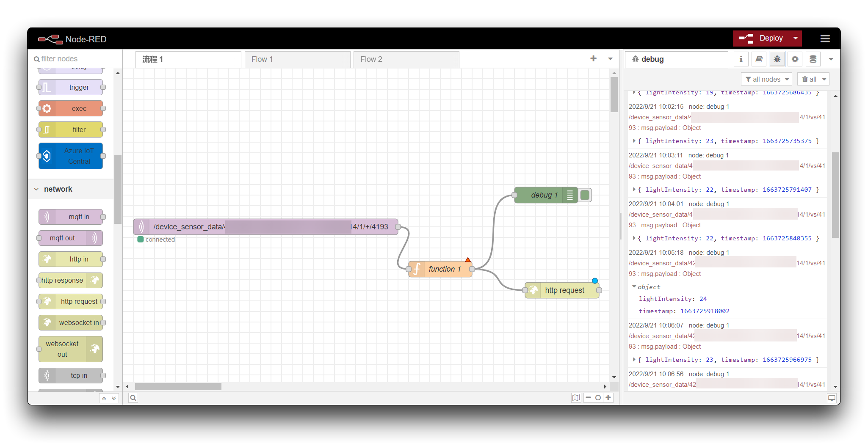Open the debug messages bug icon tab
The image size is (868, 446).
pyautogui.click(x=777, y=59)
